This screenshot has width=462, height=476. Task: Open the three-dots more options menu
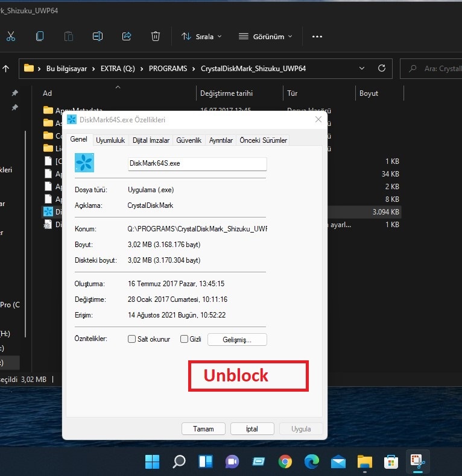(317, 36)
